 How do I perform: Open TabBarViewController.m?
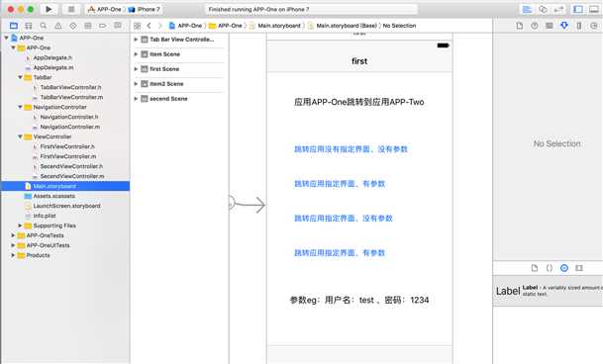[x=71, y=97]
